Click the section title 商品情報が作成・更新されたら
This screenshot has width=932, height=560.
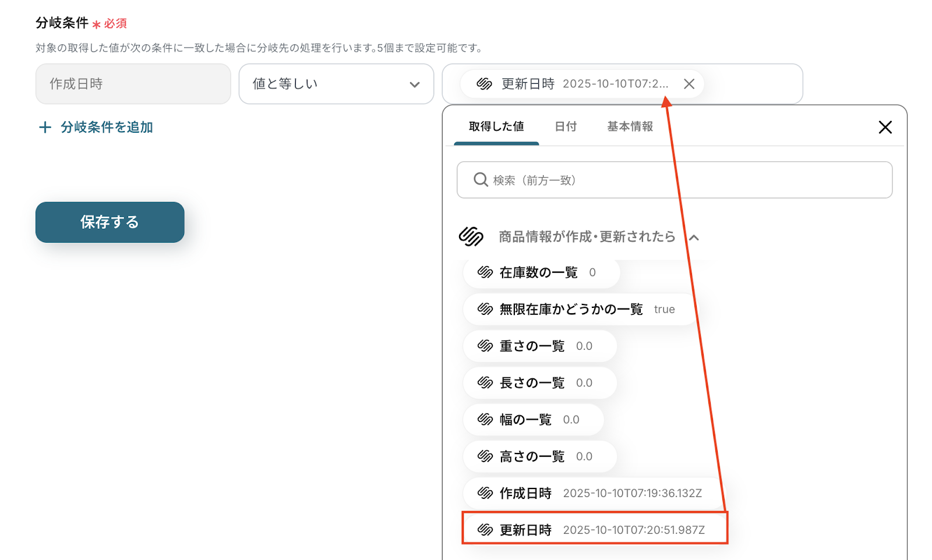tap(587, 236)
